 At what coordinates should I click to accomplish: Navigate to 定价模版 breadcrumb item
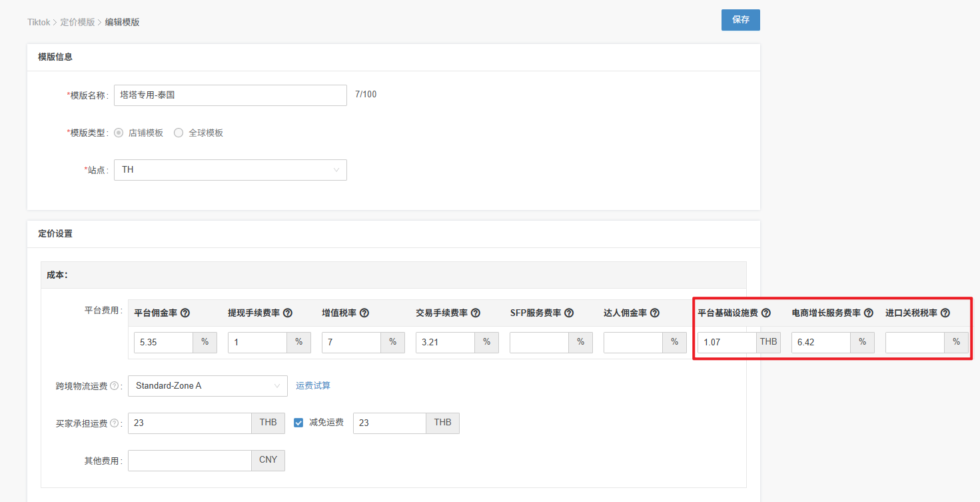pos(77,22)
